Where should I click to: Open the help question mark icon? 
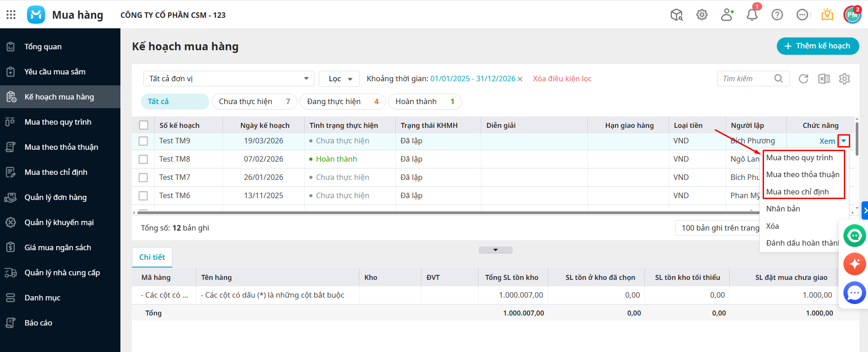(777, 15)
